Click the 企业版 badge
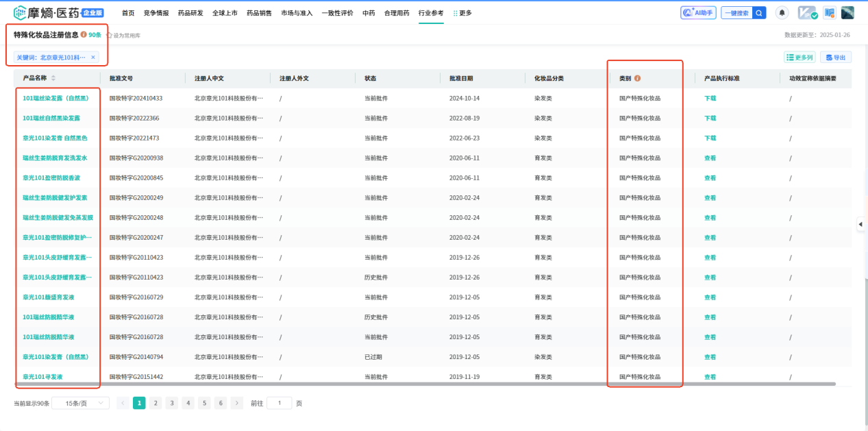Screen dimensions: 868x431 [x=92, y=12]
